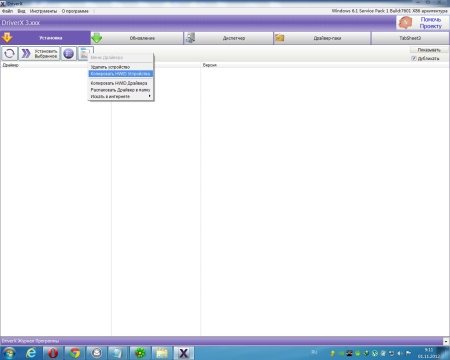
Task: Select Распаковать Драйвер в папку item
Action: (121, 90)
